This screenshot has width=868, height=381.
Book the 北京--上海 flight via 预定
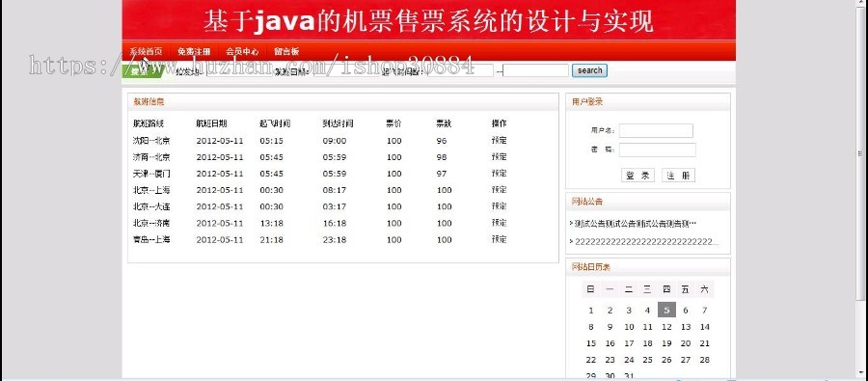[499, 189]
